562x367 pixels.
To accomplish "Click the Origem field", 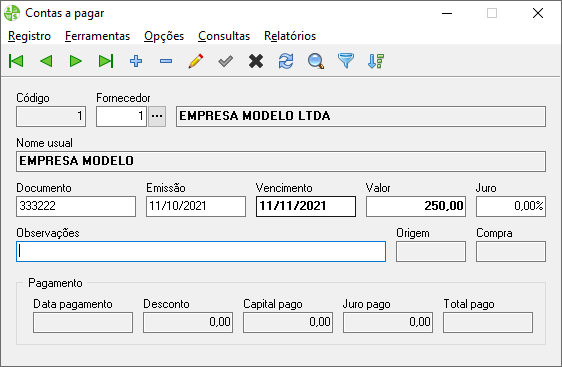I will 431,251.
